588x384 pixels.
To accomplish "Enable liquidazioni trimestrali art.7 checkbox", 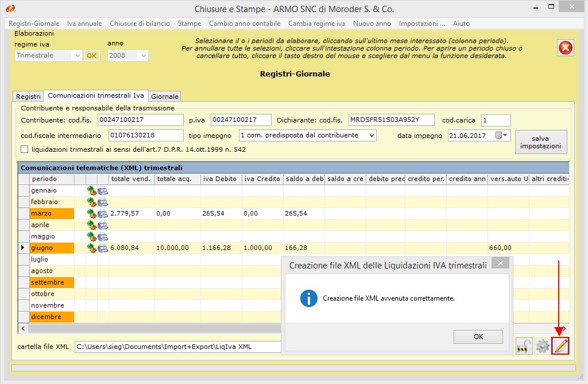I will tap(25, 149).
